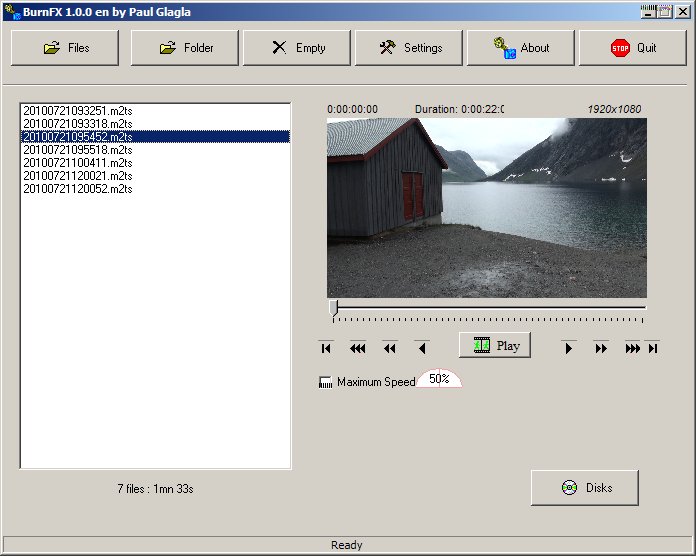The width and height of the screenshot is (696, 556).
Task: Toggle the Maximum Speed checkbox
Action: click(325, 382)
